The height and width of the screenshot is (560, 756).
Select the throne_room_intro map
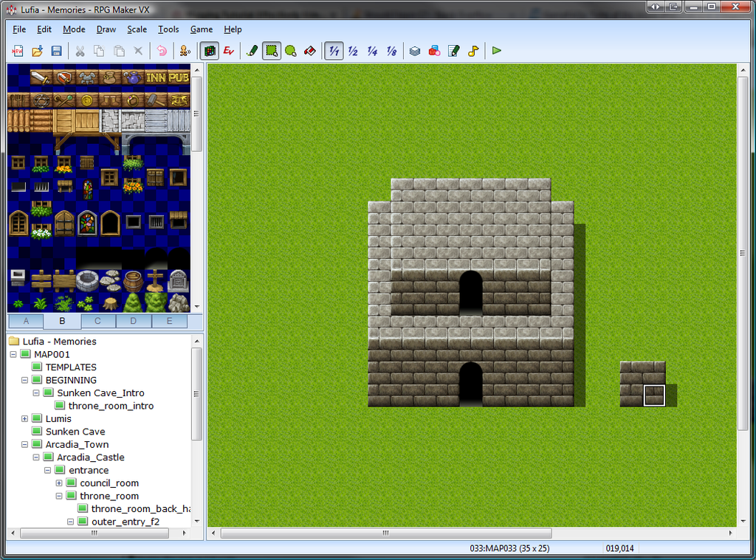111,406
